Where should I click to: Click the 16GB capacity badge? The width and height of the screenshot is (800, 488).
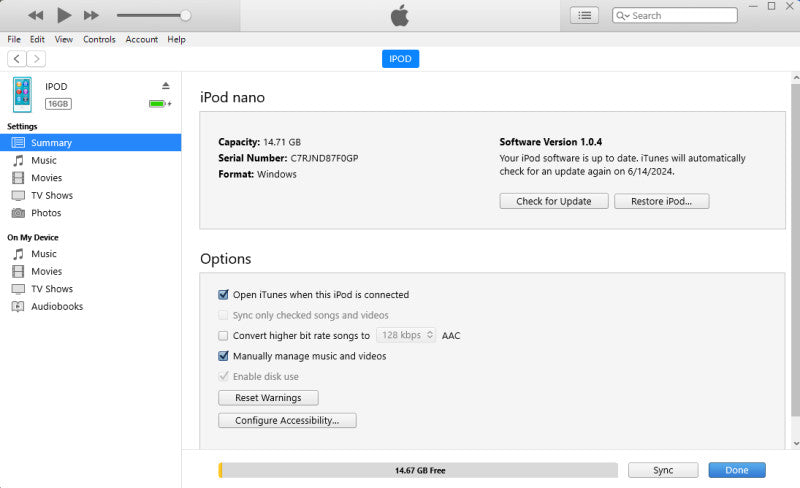coord(58,104)
